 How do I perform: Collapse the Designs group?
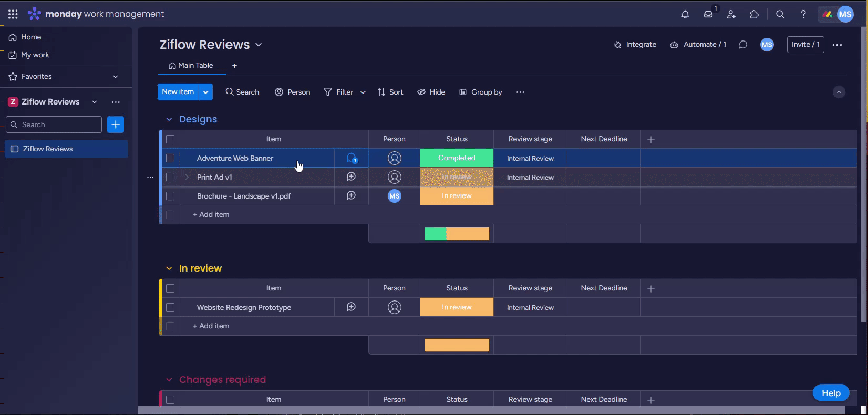point(169,119)
